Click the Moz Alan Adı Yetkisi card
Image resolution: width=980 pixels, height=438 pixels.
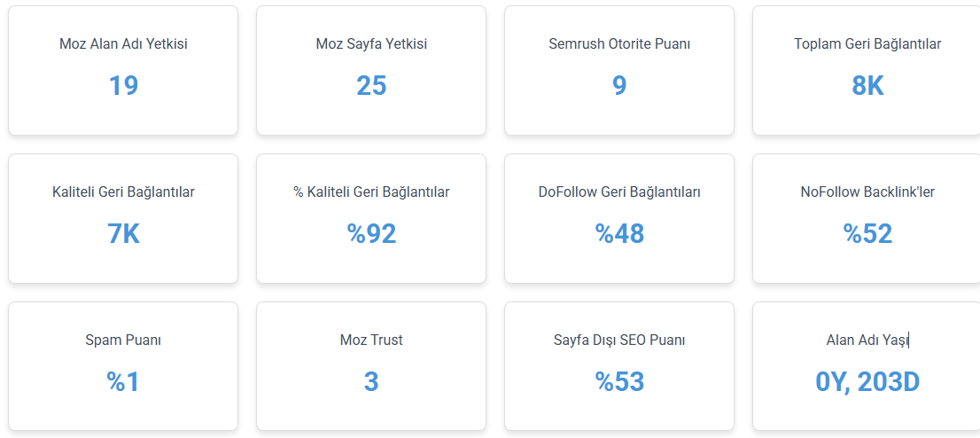(123, 71)
